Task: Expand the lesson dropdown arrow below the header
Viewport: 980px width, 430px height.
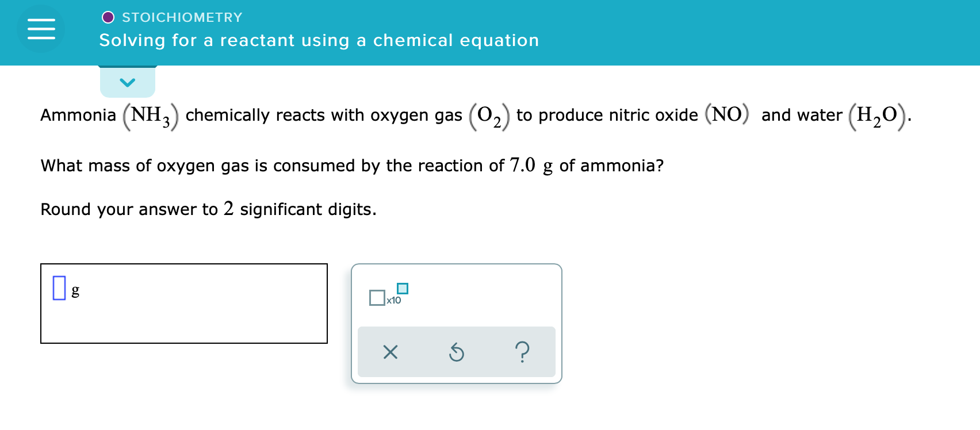Action: click(128, 81)
